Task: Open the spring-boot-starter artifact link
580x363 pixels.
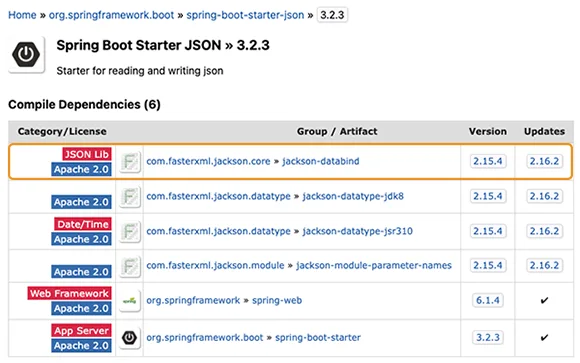Action: click(318, 337)
